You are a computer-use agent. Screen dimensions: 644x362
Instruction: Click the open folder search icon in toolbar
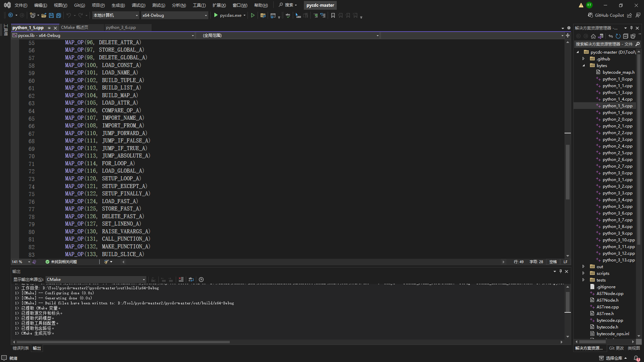[x=263, y=15]
